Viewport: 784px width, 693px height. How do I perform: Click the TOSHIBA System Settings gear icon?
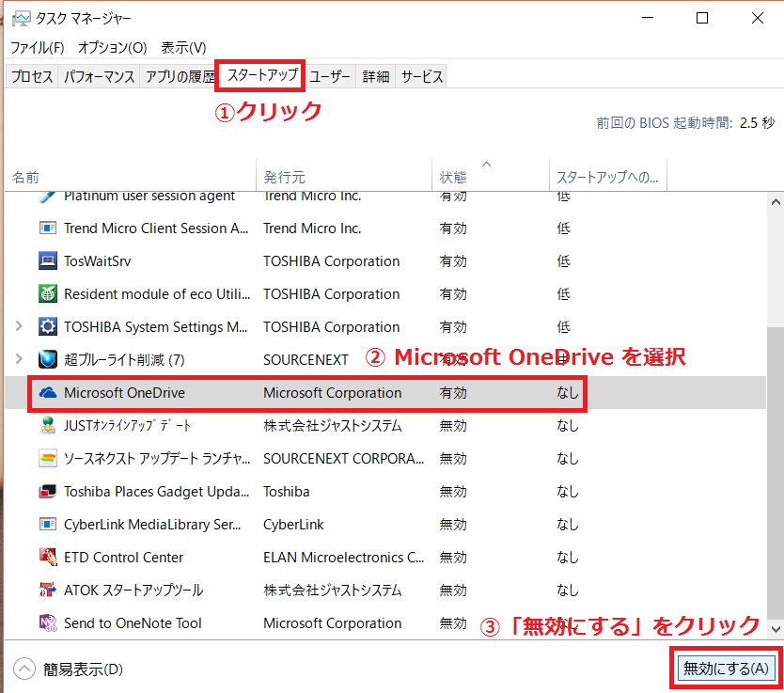pos(48,327)
